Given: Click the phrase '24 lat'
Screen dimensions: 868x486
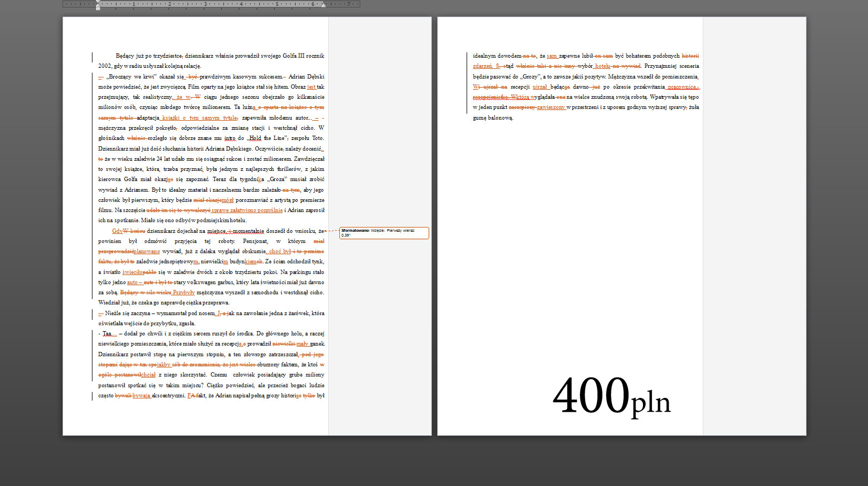Looking at the screenshot, I should tap(164, 159).
